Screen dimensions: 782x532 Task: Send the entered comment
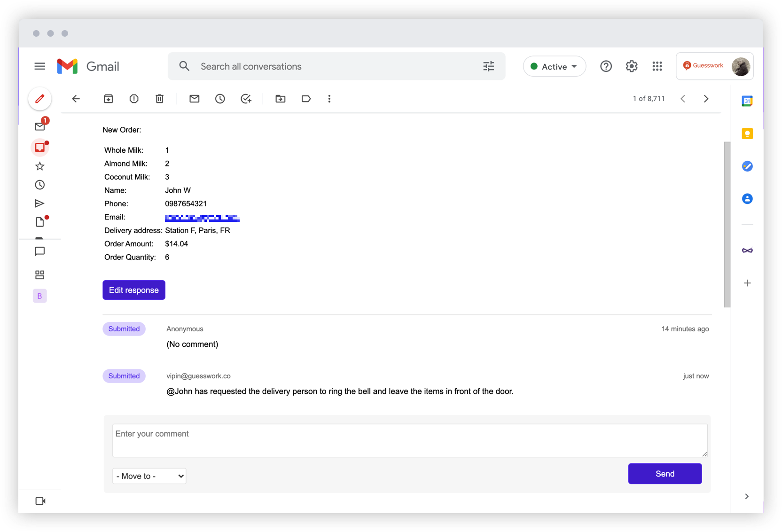point(665,473)
